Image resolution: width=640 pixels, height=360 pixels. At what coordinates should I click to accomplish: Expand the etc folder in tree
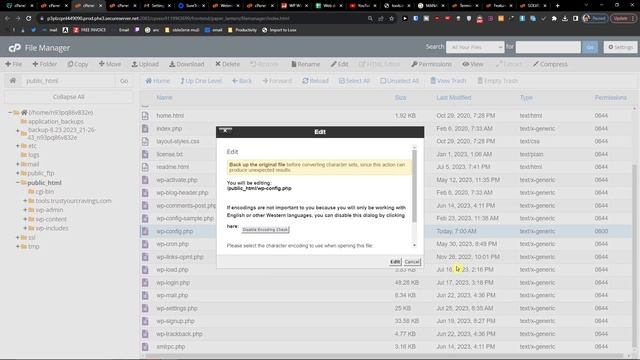pos(18,146)
